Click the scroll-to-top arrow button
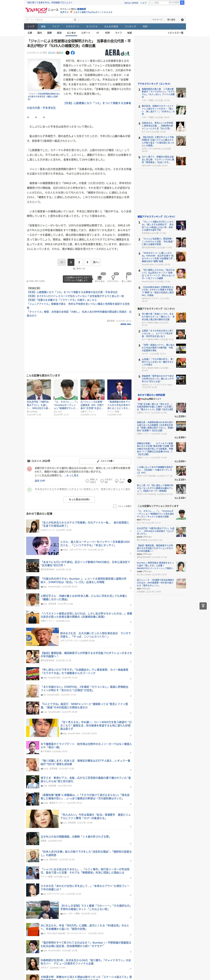The width and height of the screenshot is (210, 980). click(x=203, y=606)
